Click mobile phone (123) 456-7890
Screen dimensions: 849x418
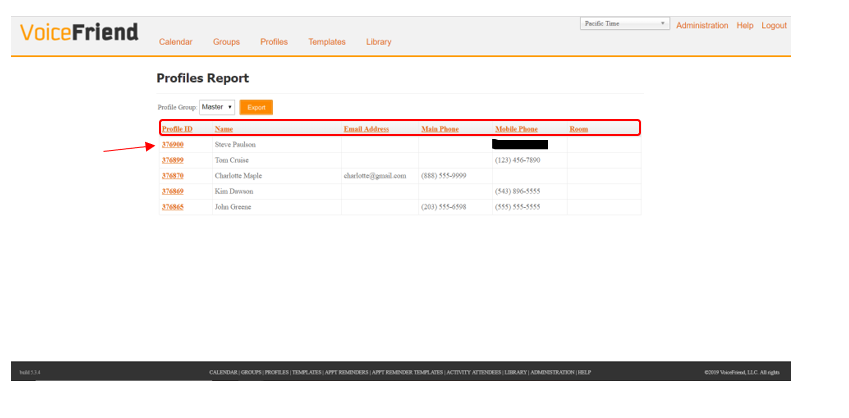coord(518,160)
